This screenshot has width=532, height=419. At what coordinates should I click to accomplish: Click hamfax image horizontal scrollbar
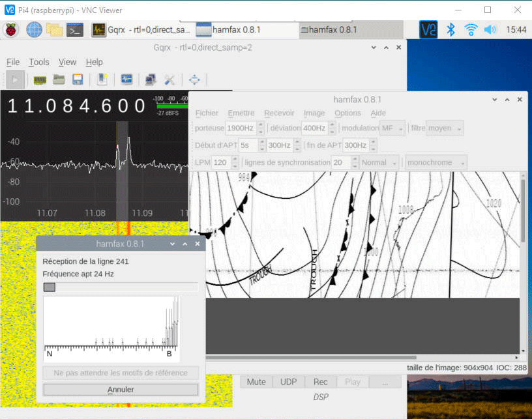tap(311, 357)
